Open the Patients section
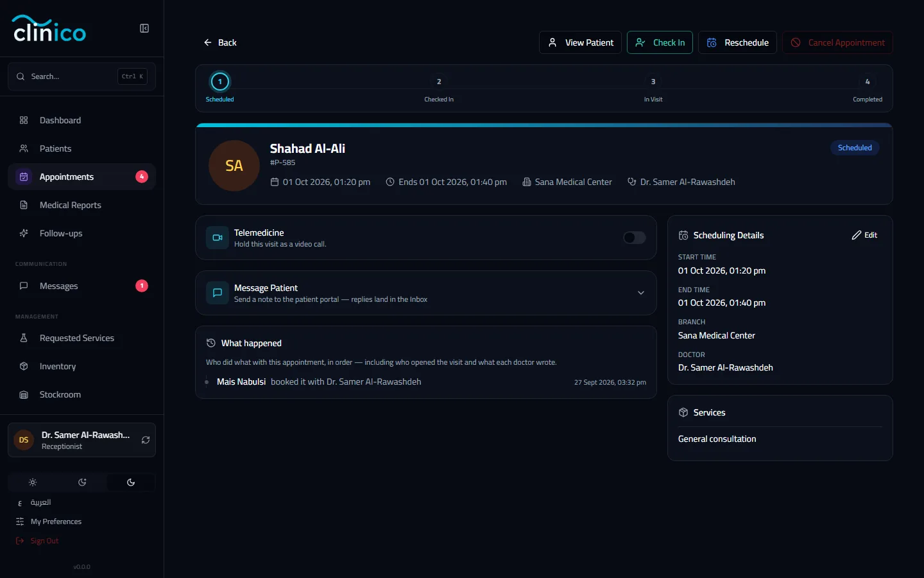The image size is (924, 578). (x=81, y=148)
